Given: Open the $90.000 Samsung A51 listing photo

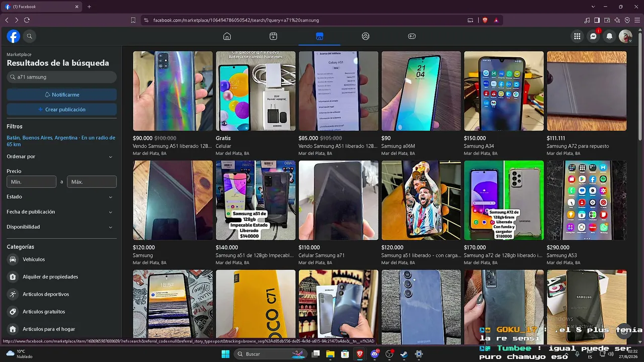Looking at the screenshot, I should 173,91.
